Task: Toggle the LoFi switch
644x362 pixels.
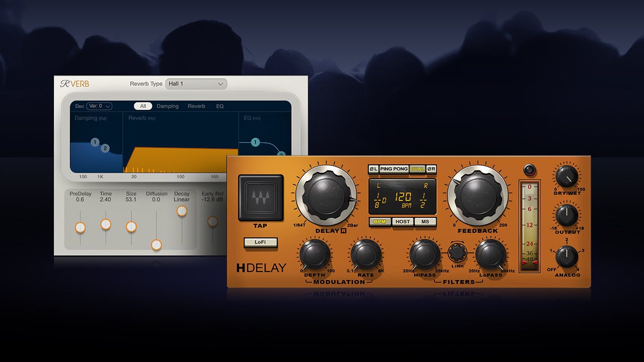Action: coord(260,242)
